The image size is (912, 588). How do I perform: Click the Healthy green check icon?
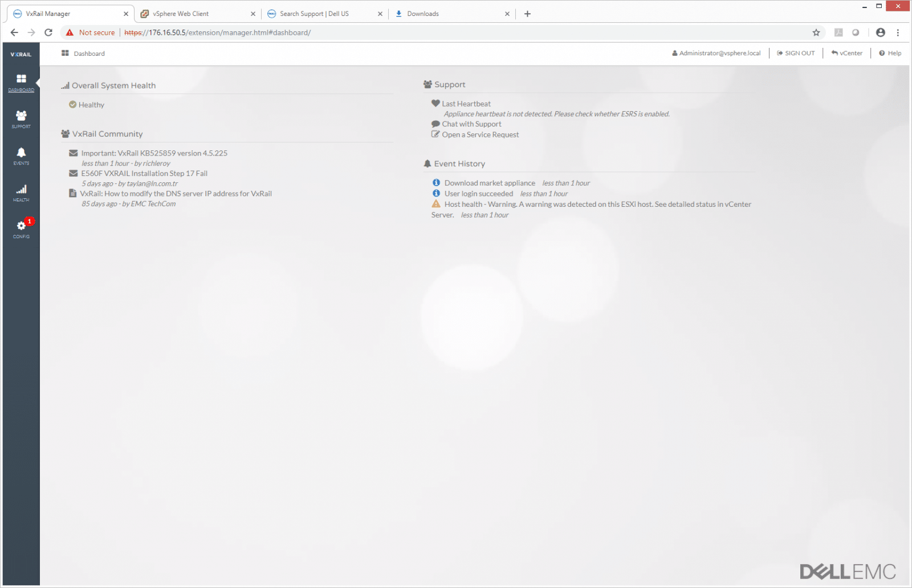pos(72,104)
